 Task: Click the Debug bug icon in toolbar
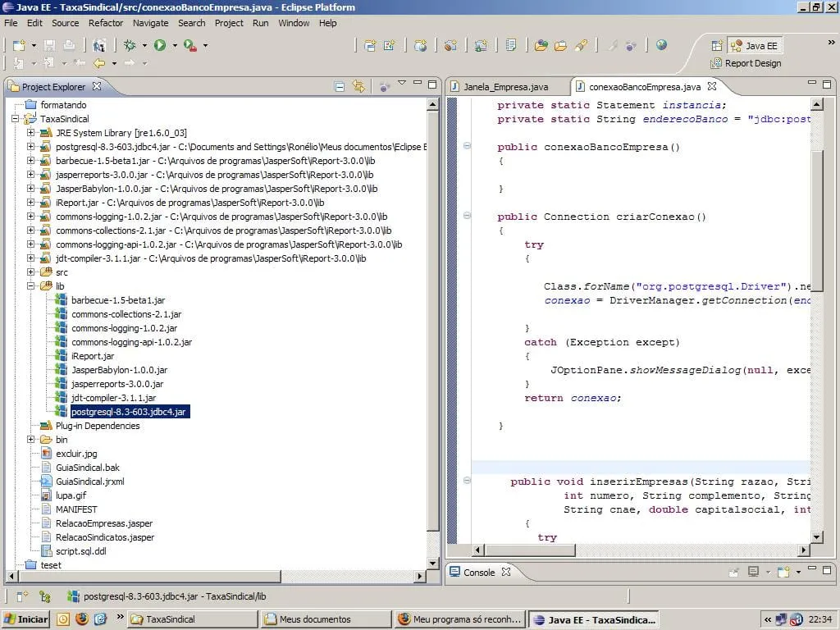click(130, 46)
